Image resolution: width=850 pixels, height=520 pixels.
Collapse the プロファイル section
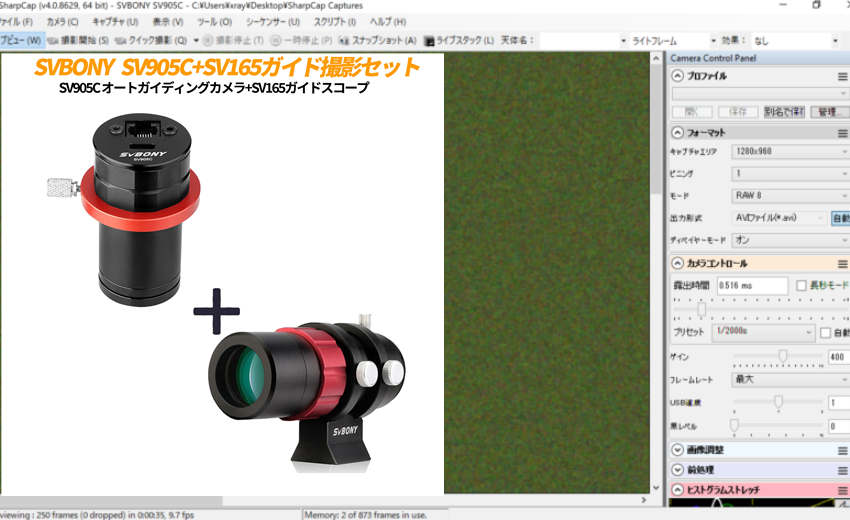[x=678, y=76]
